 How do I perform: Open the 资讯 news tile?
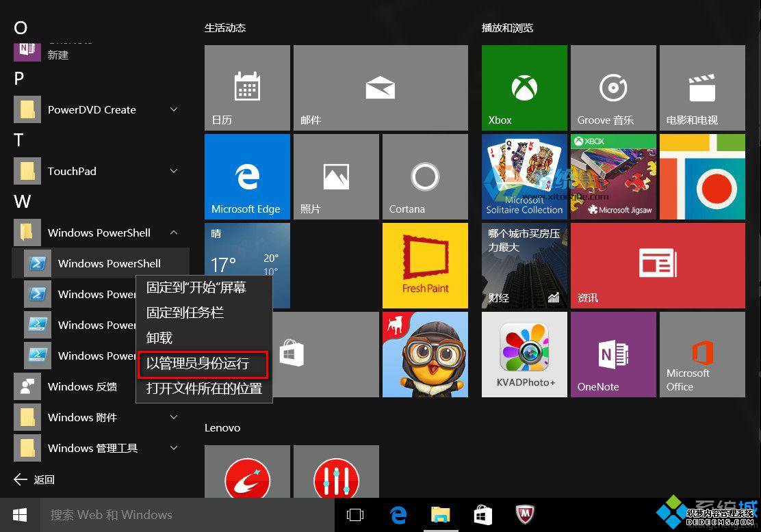pos(658,265)
